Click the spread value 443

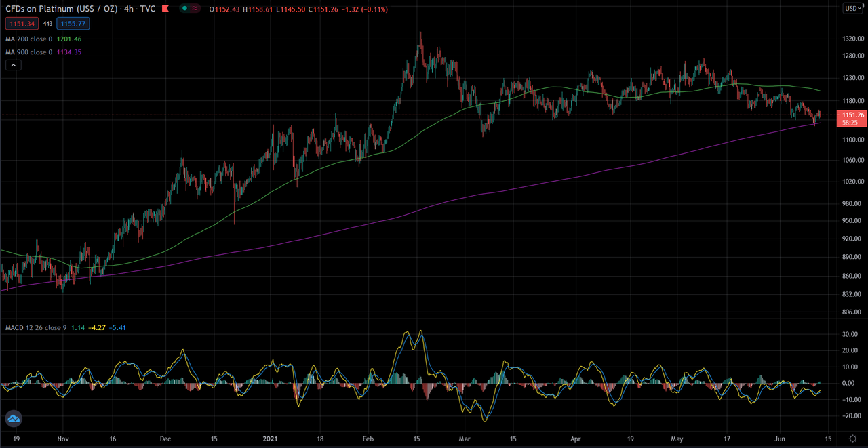pyautogui.click(x=47, y=24)
